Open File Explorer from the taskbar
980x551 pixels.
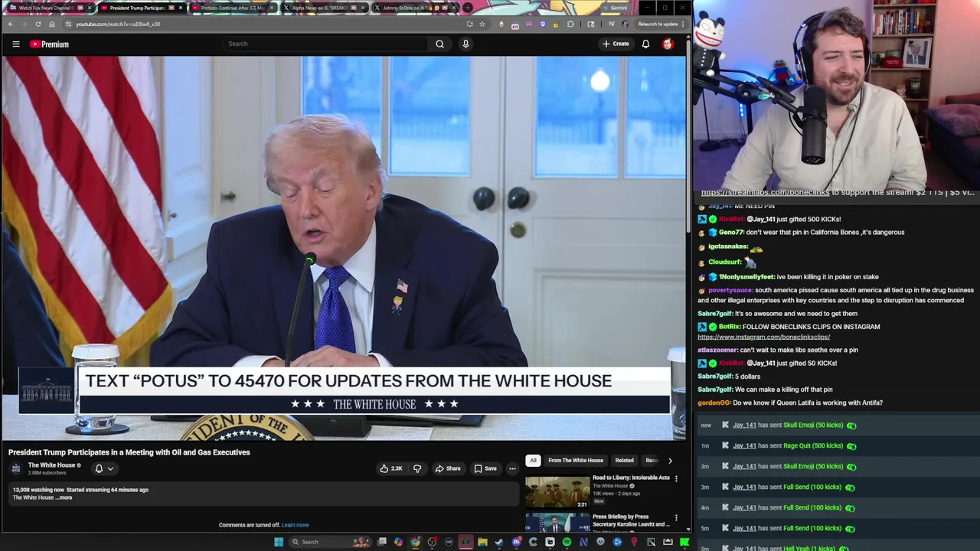point(482,542)
